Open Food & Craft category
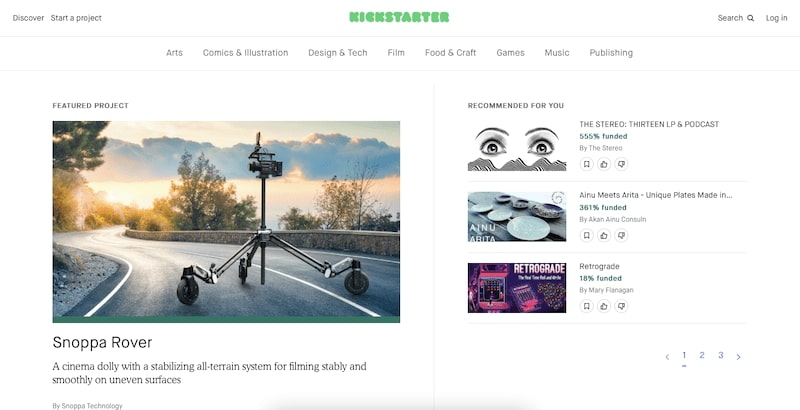This screenshot has height=410, width=800. 451,53
